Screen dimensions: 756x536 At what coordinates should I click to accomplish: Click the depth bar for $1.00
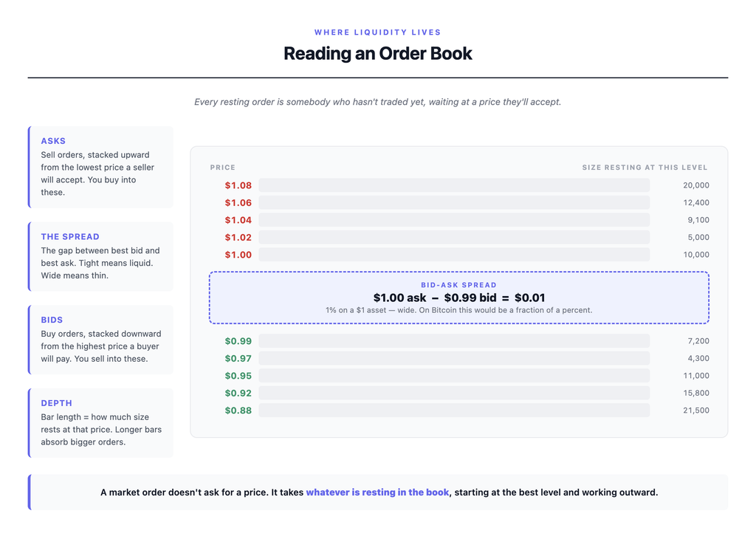[x=454, y=255]
